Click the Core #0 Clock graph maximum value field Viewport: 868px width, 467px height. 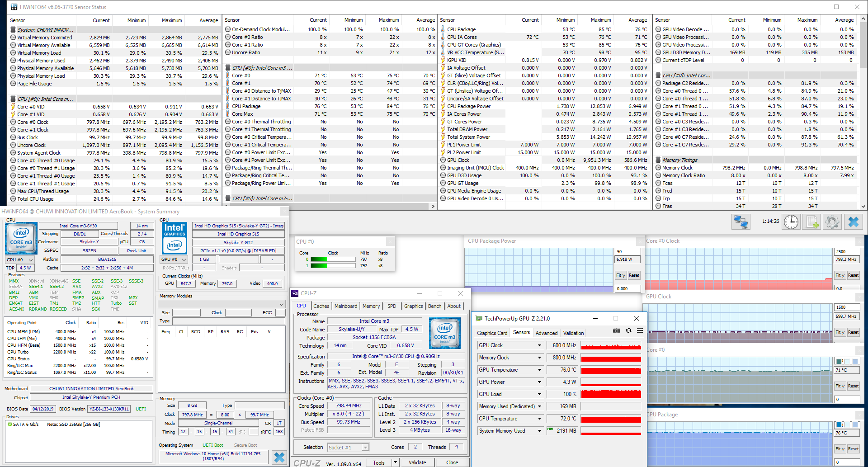point(846,252)
